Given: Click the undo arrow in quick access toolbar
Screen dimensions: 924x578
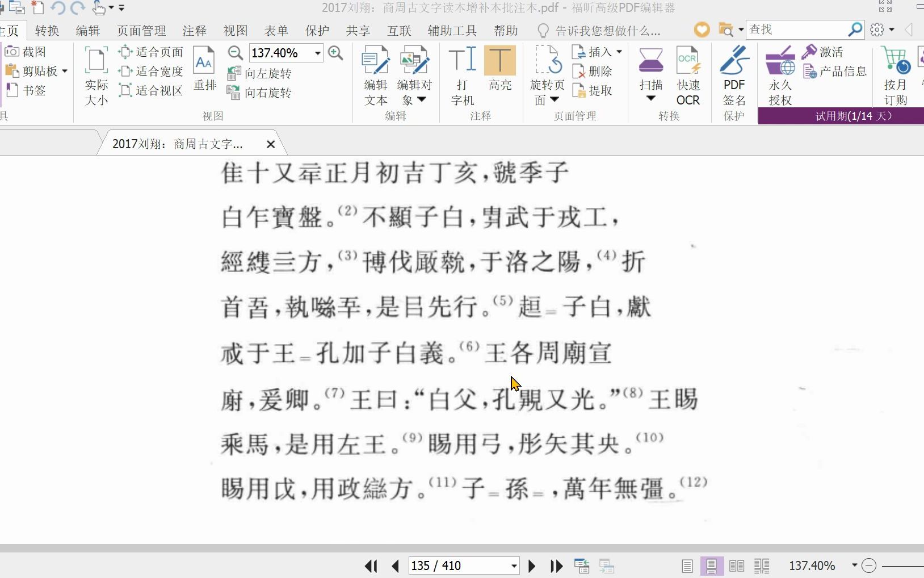Looking at the screenshot, I should tap(57, 8).
